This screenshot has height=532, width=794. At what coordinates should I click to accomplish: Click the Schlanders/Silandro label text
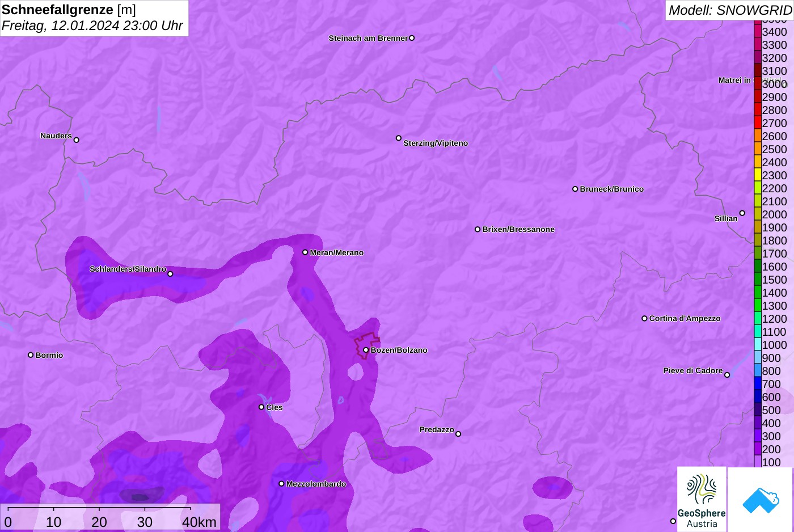point(128,269)
